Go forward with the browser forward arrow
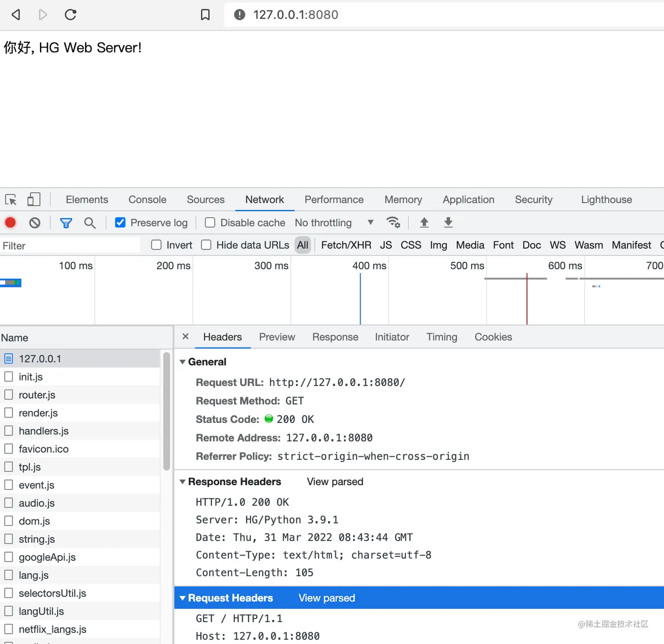The height and width of the screenshot is (644, 664). pos(43,14)
